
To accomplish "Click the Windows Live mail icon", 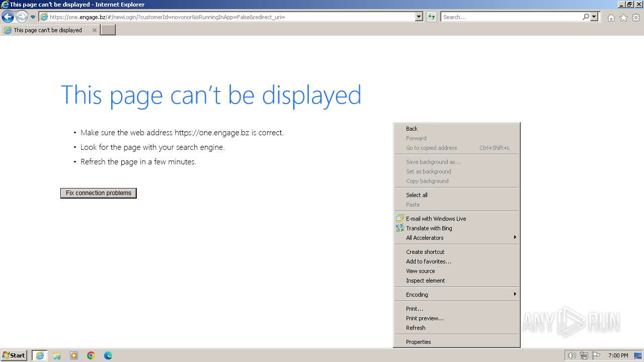I will (x=400, y=219).
